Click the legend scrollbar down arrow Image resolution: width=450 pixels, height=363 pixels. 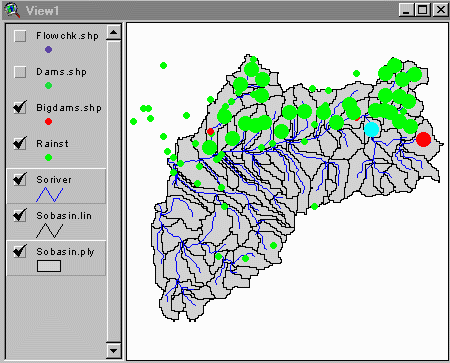pos(114,351)
